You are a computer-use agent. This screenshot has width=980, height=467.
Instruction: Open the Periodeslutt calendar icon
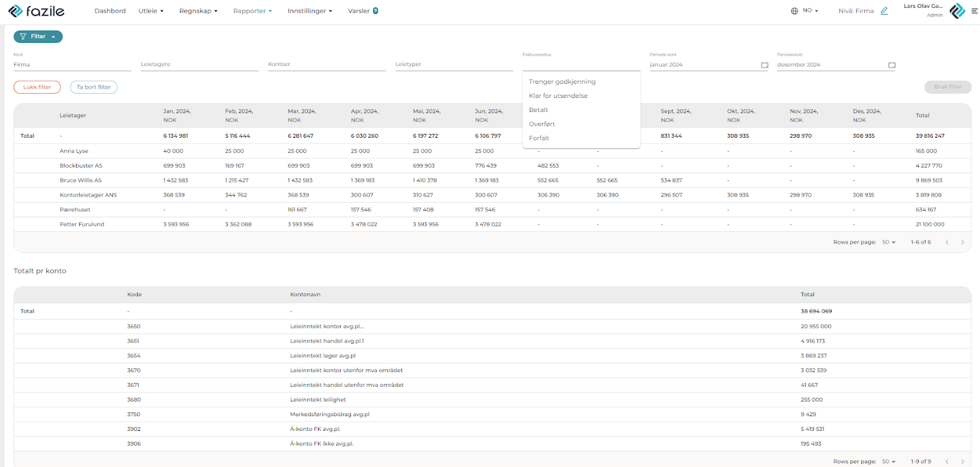892,65
